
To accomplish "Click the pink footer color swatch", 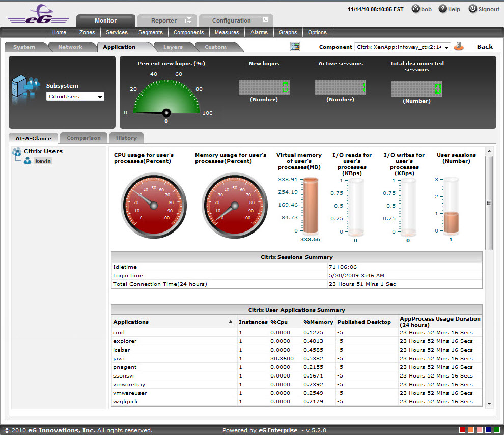I will pos(480,430).
